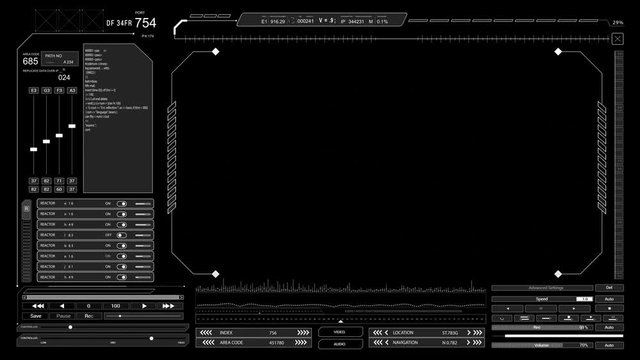The height and width of the screenshot is (360, 640).
Task: Click the F3 channel label
Action: pos(59,90)
